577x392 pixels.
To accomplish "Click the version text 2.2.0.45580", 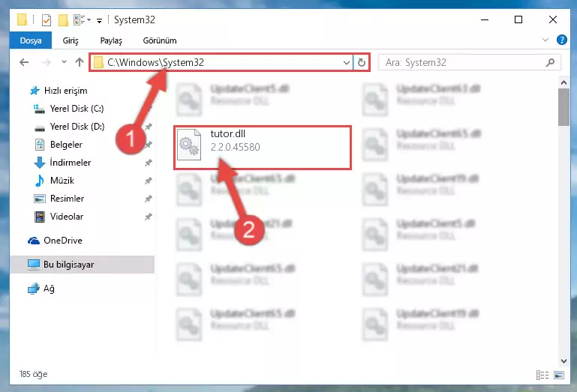I will pos(235,147).
